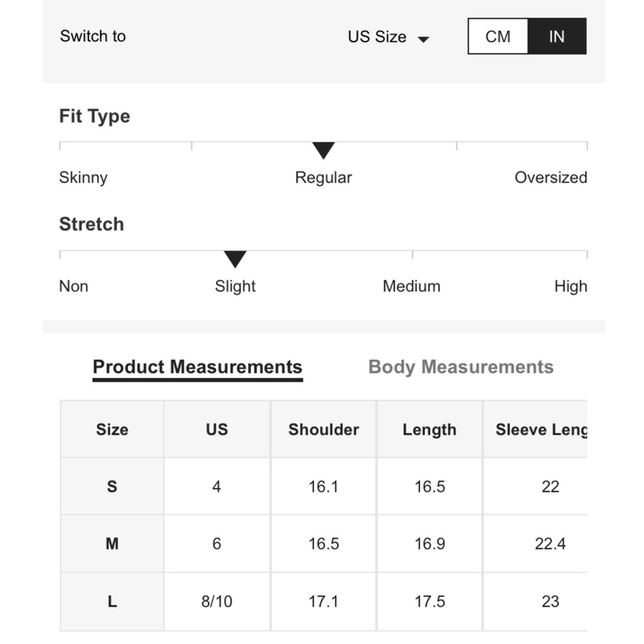Select the M size row
Image resolution: width=644 pixels, height=644 pixels.
(324, 544)
